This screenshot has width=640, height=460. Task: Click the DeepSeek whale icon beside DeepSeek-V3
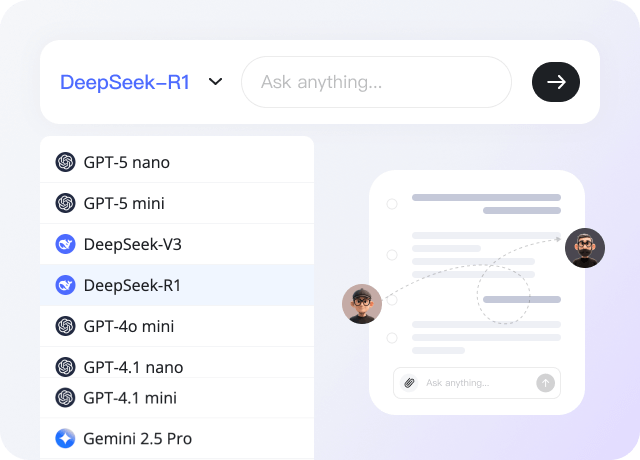point(66,244)
